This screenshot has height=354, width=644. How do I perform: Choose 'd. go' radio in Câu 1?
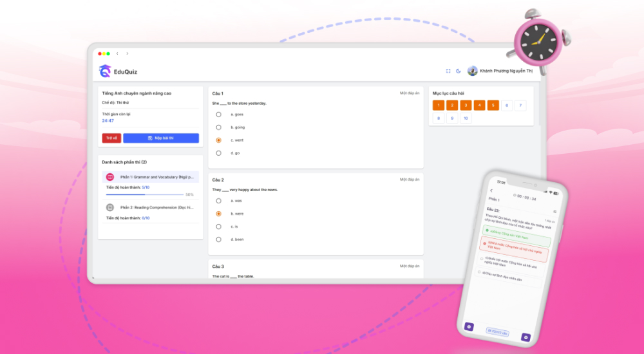pyautogui.click(x=219, y=153)
